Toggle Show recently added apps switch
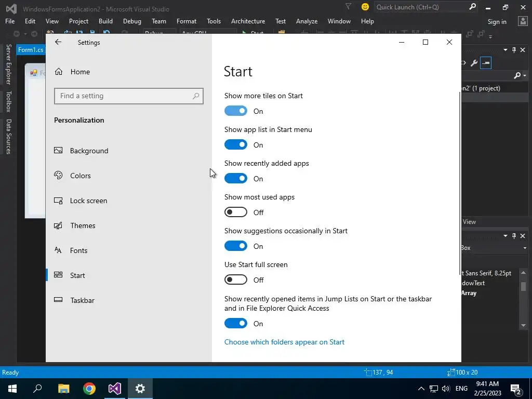The width and height of the screenshot is (532, 399). pyautogui.click(x=236, y=179)
